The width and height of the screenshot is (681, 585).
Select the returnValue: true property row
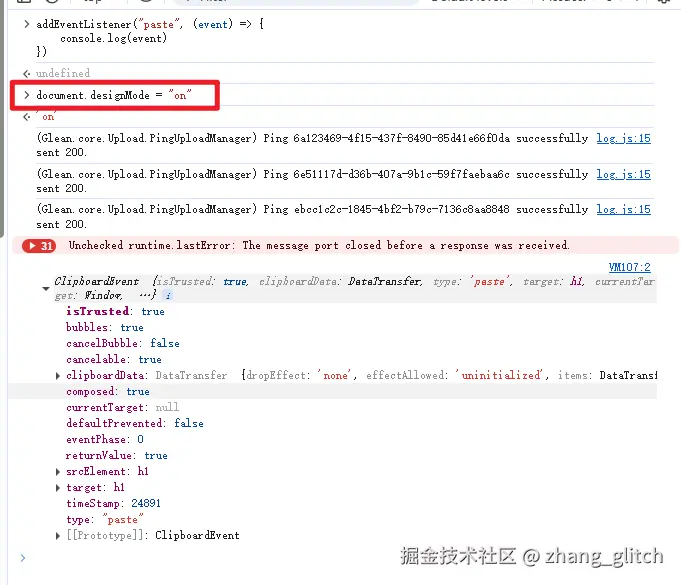(x=117, y=456)
